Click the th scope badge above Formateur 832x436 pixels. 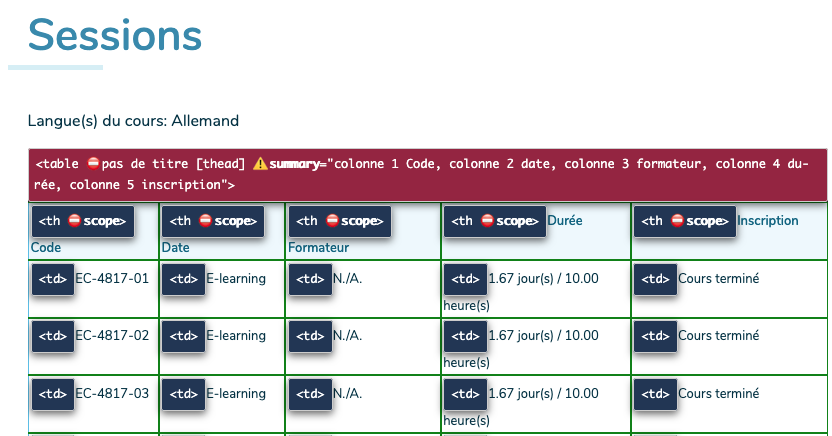tap(340, 221)
